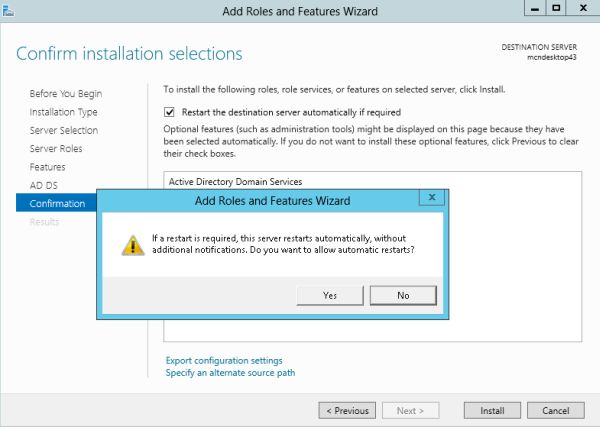Cancel the wizard
Viewport: 600px width, 427px height.
(555, 410)
